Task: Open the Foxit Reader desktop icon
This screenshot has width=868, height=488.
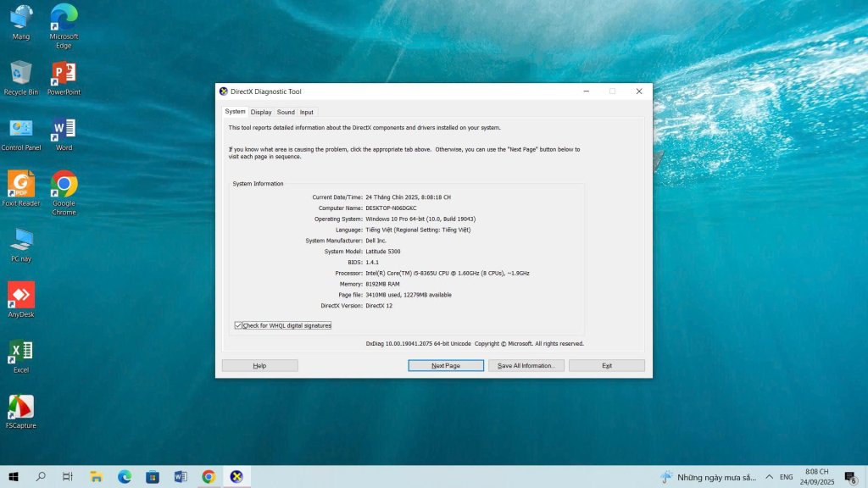Action: [21, 184]
